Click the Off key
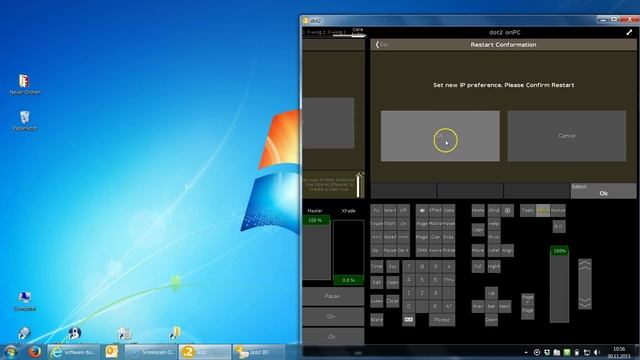The image size is (640, 360). (x=403, y=211)
